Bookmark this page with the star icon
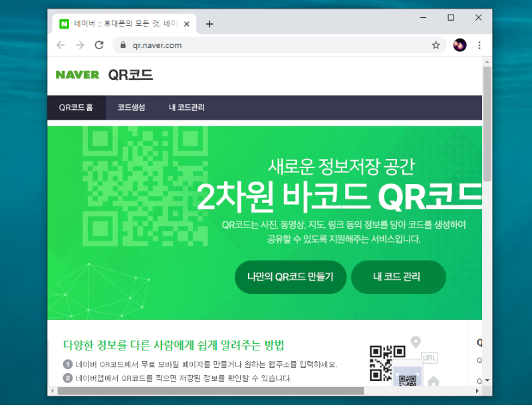 coord(436,45)
